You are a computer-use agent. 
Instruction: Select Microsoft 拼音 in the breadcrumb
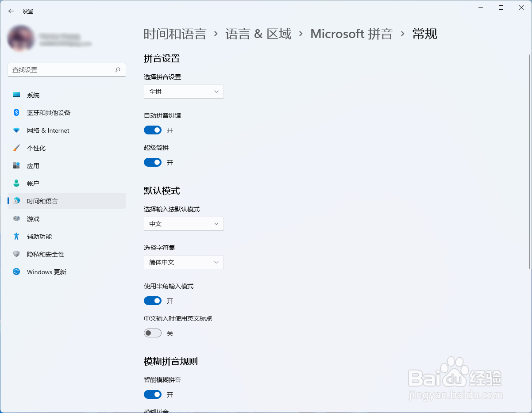pyautogui.click(x=351, y=34)
